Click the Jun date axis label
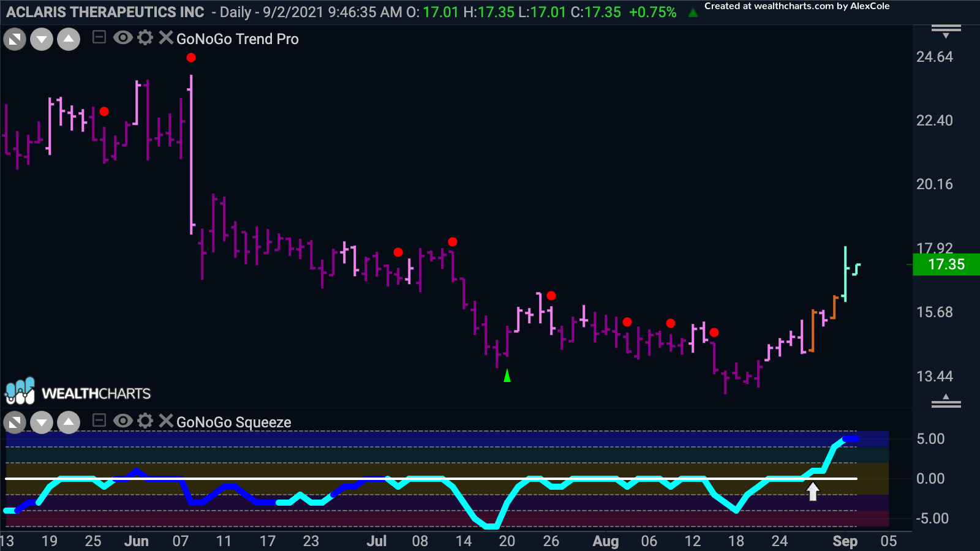Screen dimensions: 980x551 136,541
